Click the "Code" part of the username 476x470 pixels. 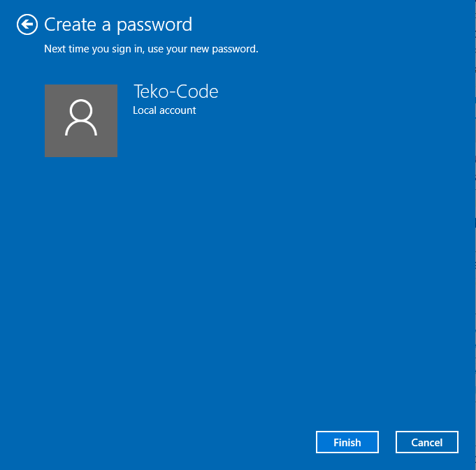(x=197, y=91)
